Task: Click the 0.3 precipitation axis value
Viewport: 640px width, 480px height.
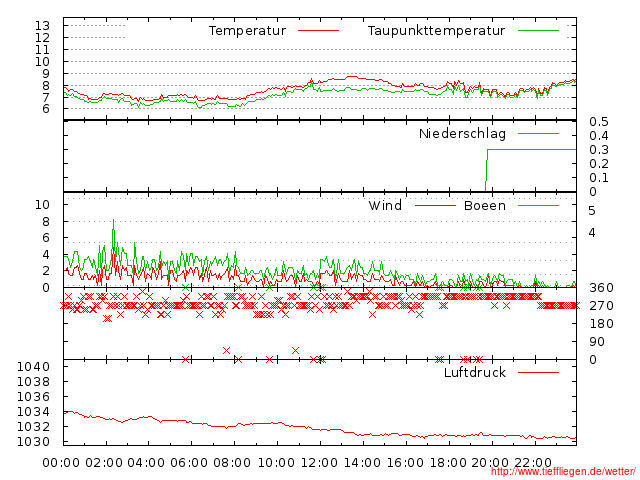Action: pyautogui.click(x=599, y=150)
